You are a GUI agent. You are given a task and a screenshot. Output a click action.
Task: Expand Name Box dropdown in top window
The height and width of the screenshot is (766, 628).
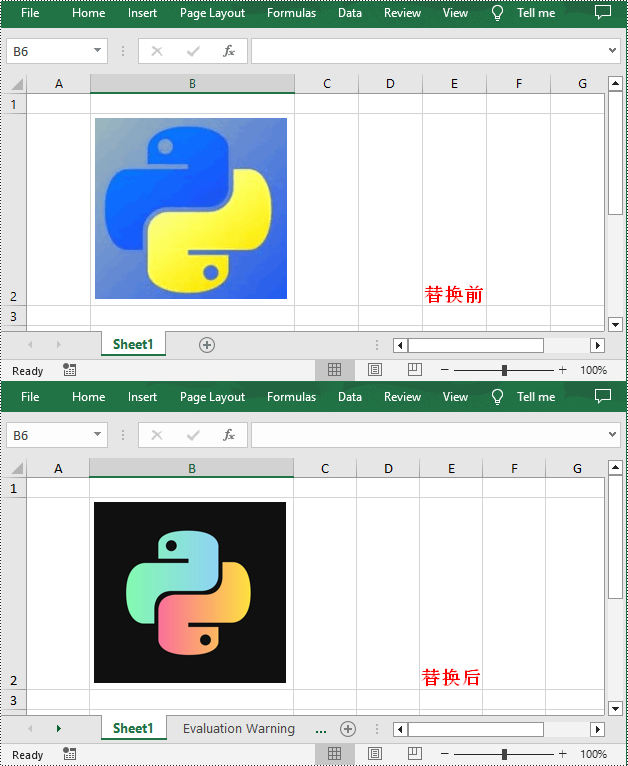97,50
